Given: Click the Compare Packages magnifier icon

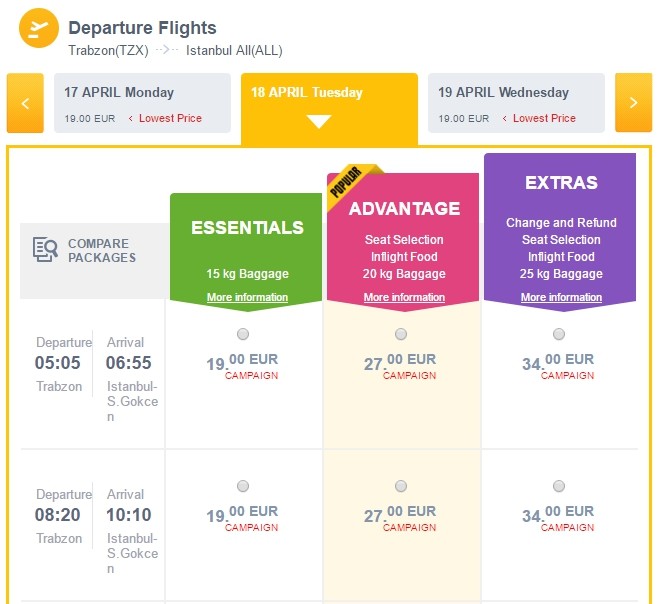Looking at the screenshot, I should [x=45, y=250].
